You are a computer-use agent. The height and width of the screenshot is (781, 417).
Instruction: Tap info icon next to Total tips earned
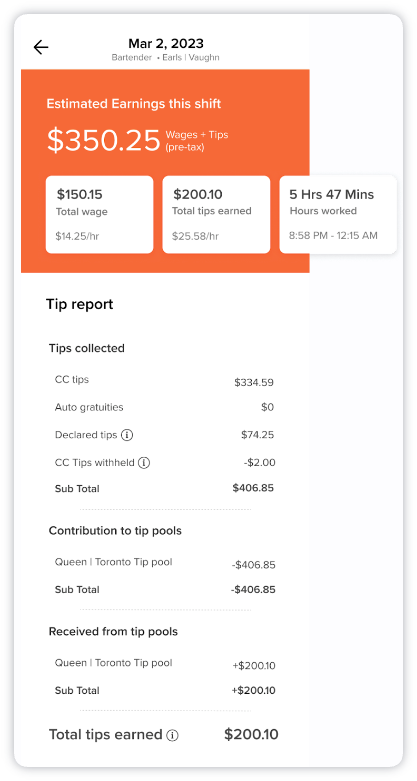point(172,736)
